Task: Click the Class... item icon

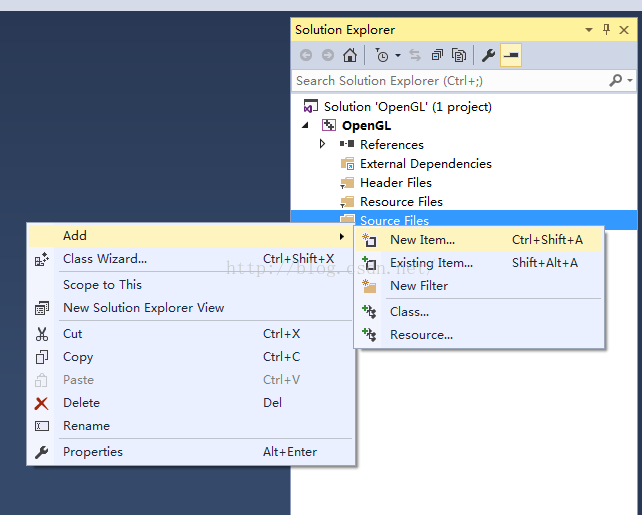Action: click(x=369, y=312)
